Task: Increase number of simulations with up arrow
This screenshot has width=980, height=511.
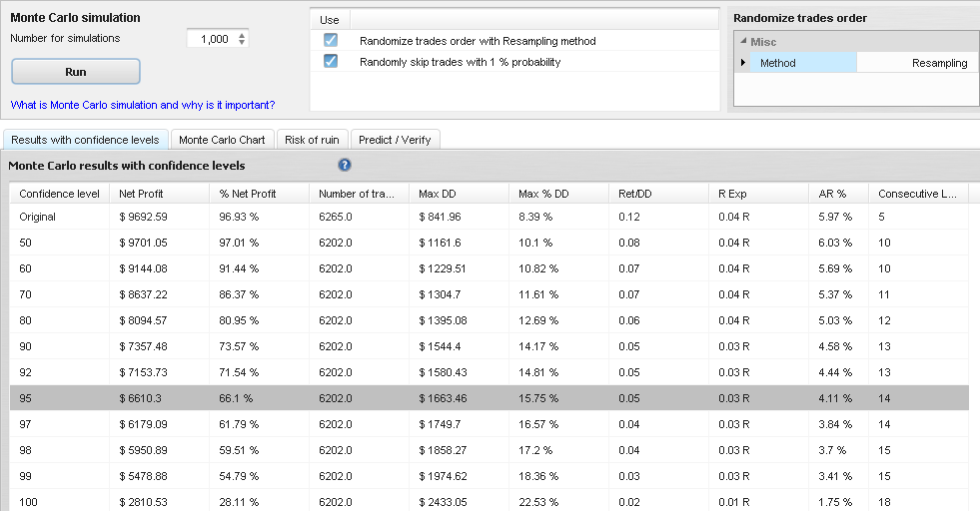Action: (242, 34)
